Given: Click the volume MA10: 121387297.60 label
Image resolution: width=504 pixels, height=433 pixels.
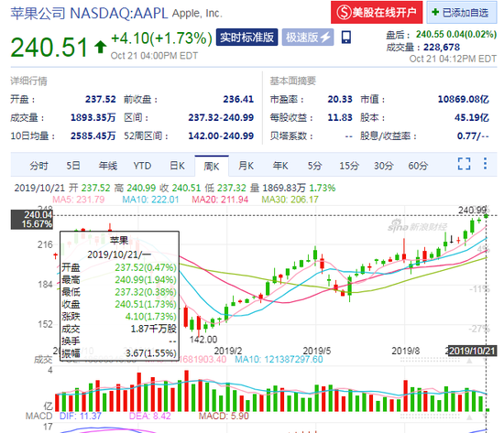Looking at the screenshot, I should pyautogui.click(x=279, y=359).
